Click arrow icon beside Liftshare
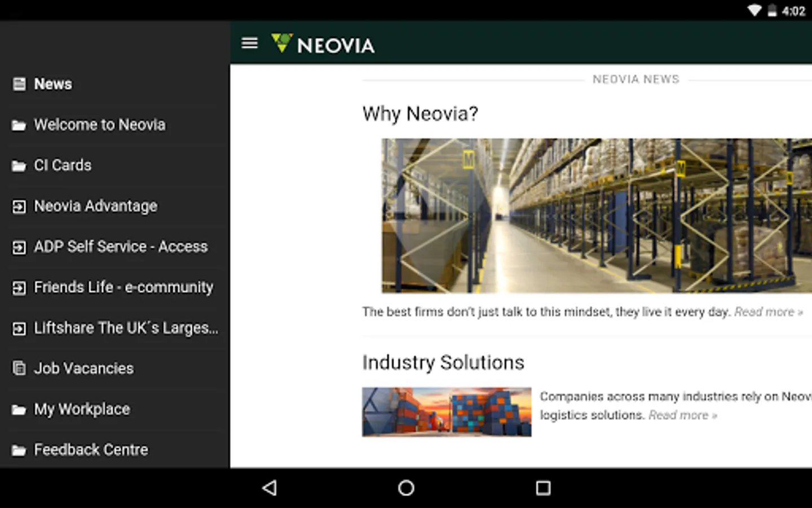The height and width of the screenshot is (508, 812). (19, 329)
